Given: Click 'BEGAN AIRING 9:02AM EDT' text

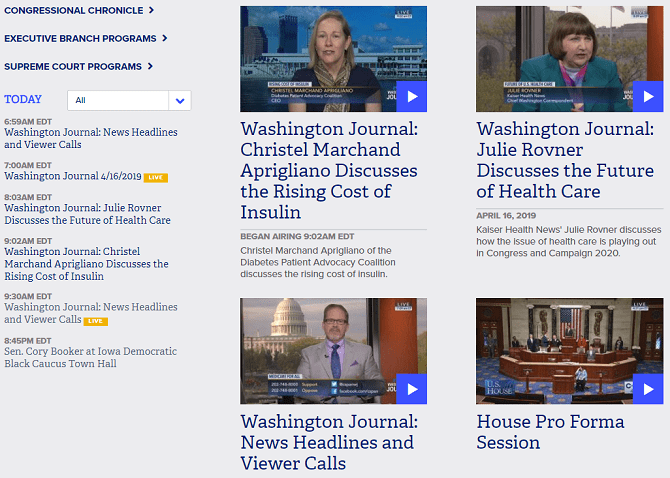Looking at the screenshot, I should pos(297,236).
